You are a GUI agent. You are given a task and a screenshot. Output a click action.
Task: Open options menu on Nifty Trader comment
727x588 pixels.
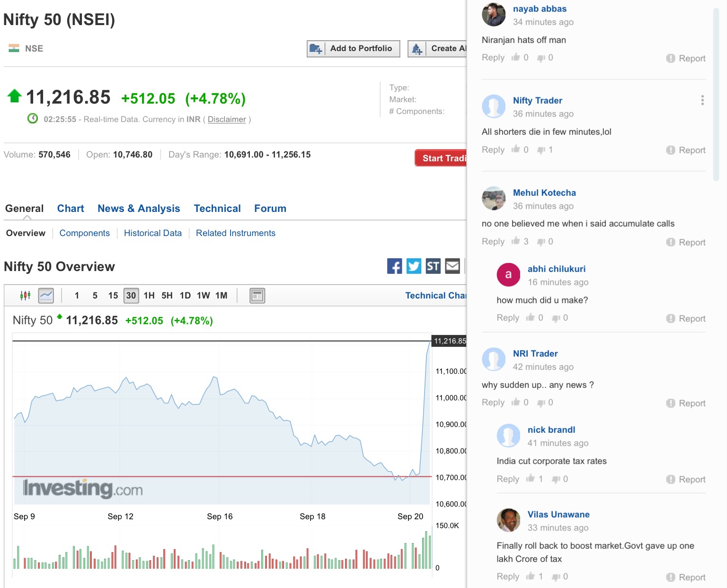702,100
